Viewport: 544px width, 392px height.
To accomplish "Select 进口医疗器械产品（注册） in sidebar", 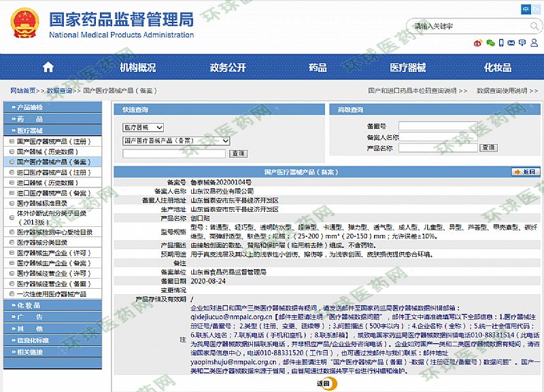I will pyautogui.click(x=53, y=173).
